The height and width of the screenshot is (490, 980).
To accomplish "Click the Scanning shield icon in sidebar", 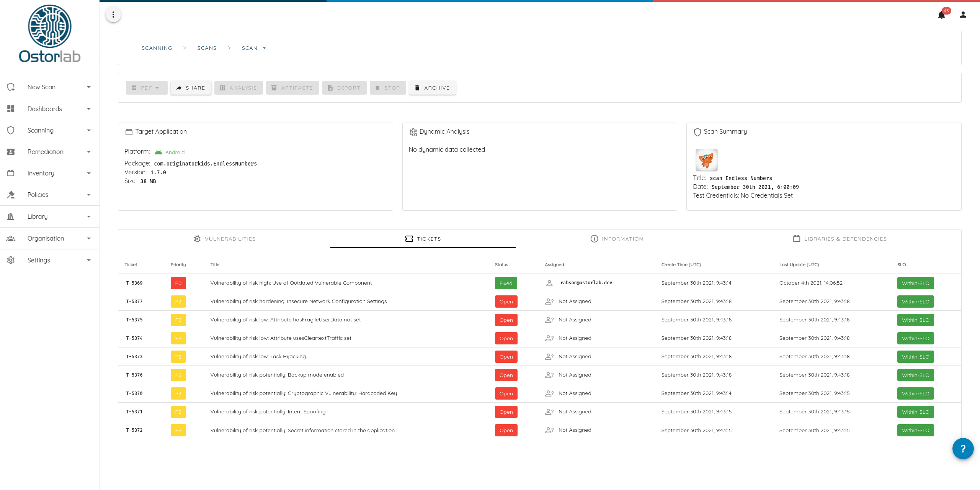I will tap(11, 130).
